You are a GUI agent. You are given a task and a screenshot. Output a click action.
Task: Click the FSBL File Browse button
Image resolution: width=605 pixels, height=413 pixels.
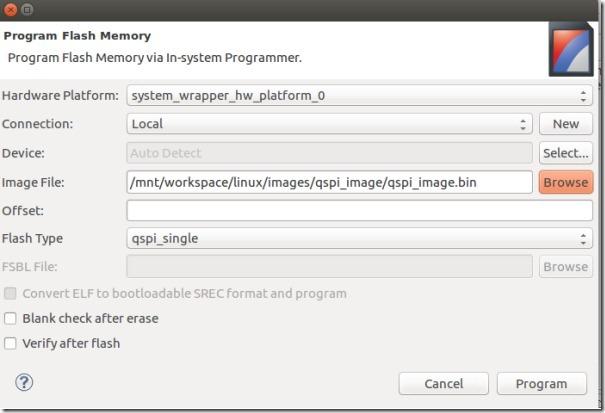(566, 267)
